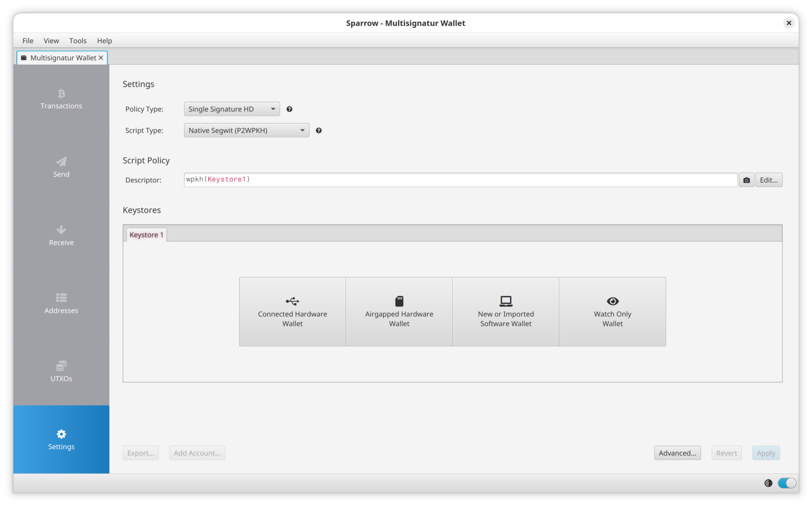Open the Policy Type dropdown
The width and height of the screenshot is (812, 506).
coord(232,109)
